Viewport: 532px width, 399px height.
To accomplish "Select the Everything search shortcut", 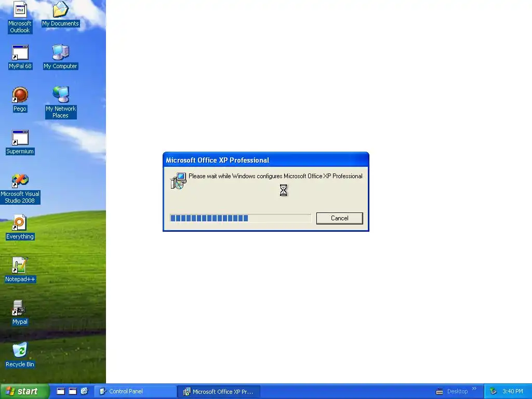I will click(x=20, y=228).
